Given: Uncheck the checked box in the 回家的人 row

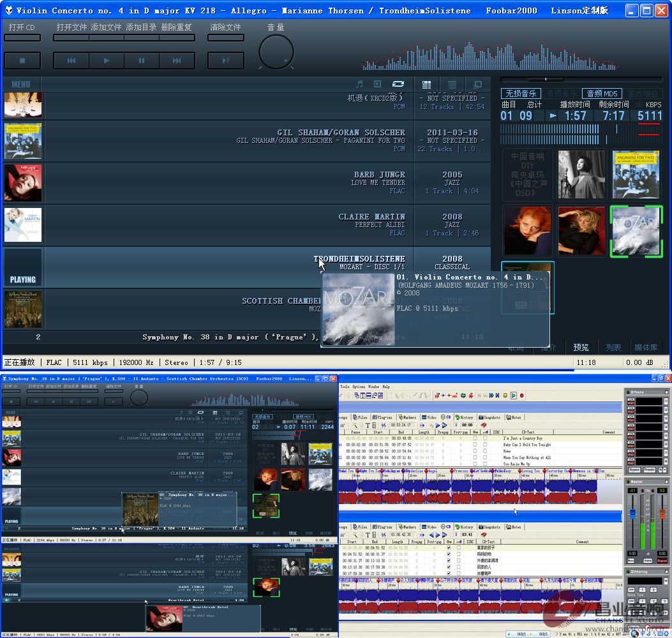Looking at the screenshot, I should (x=449, y=567).
